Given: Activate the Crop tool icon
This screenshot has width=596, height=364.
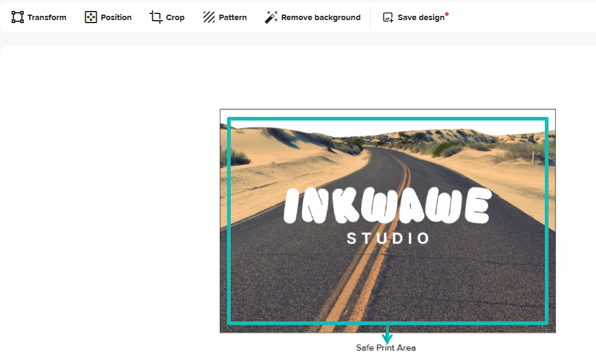Looking at the screenshot, I should point(156,17).
